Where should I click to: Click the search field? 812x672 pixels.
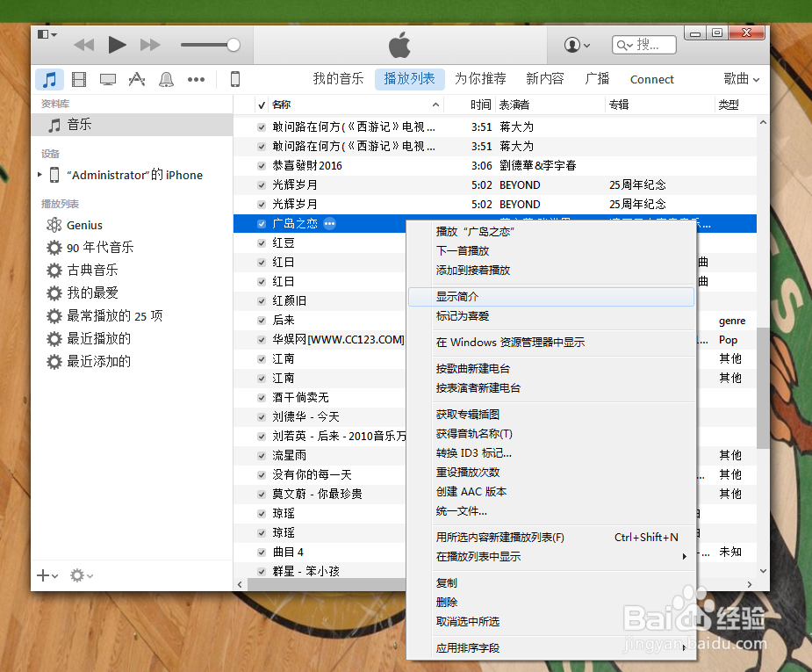[643, 45]
